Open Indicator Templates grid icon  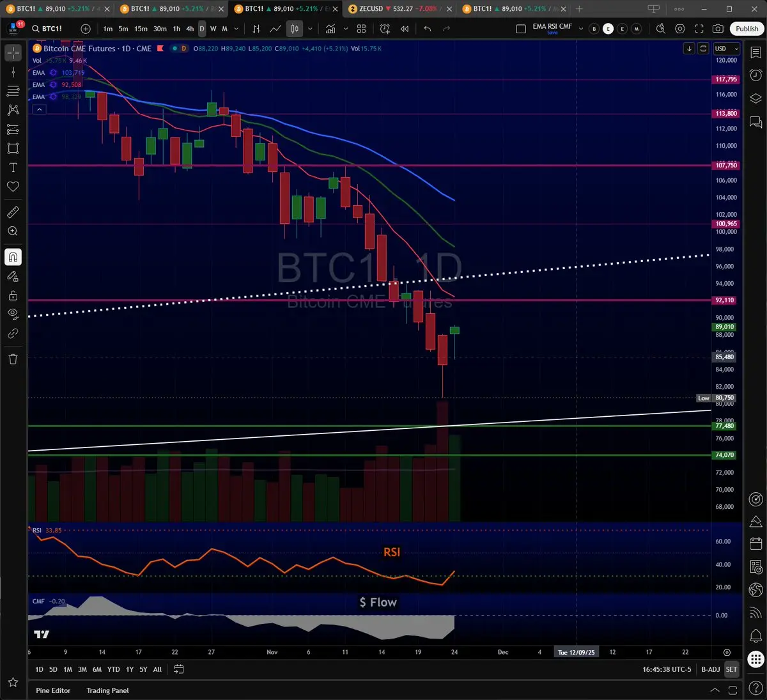pyautogui.click(x=362, y=29)
